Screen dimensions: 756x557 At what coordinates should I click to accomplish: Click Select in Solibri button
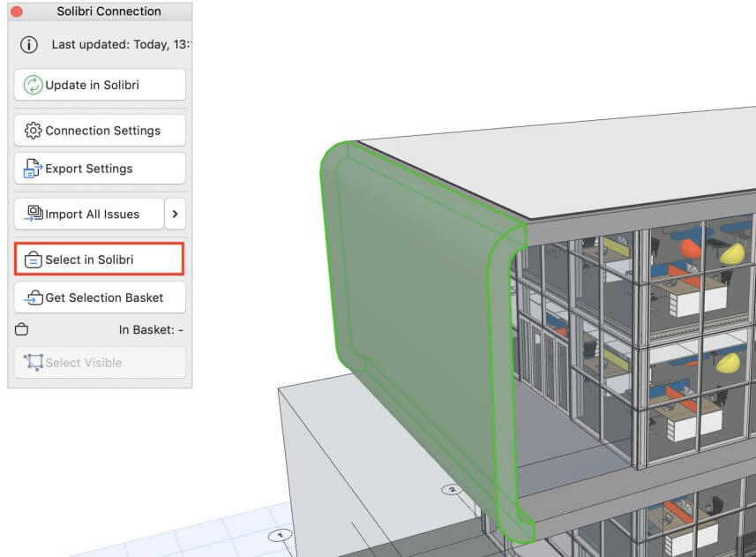tap(100, 259)
